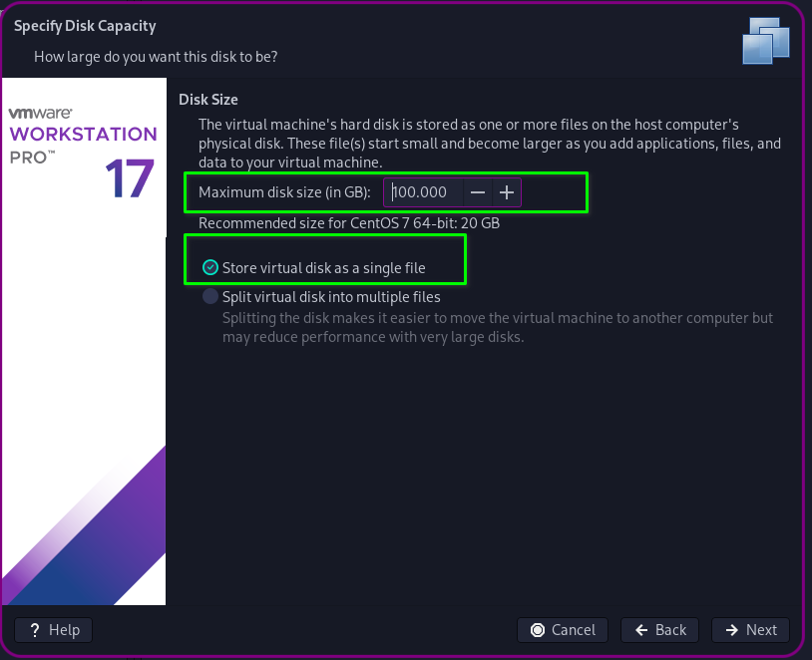This screenshot has height=660, width=812.
Task: Click the hard disk description paragraph
Action: pos(489,144)
